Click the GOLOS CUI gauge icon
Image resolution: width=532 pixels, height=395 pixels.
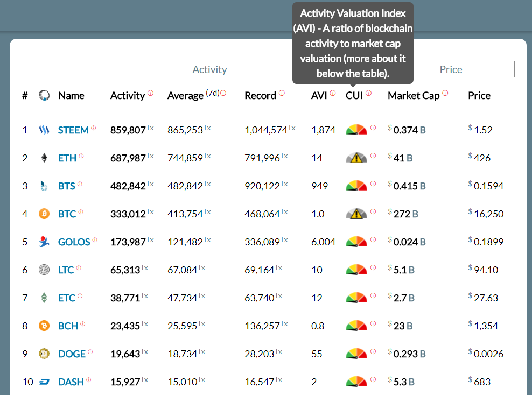point(356,242)
